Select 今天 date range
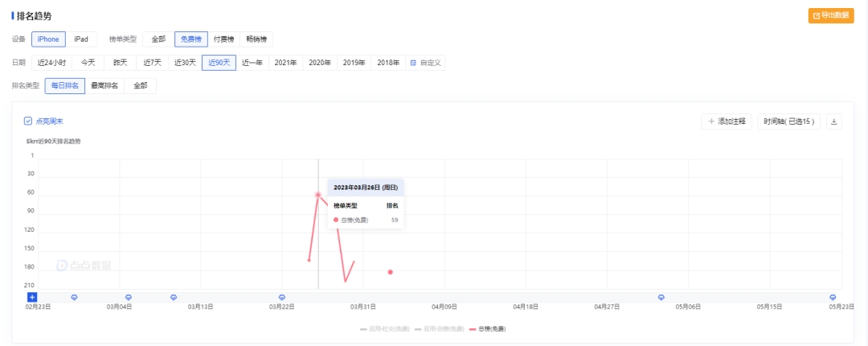Screen dimensions: 868x346 88,63
